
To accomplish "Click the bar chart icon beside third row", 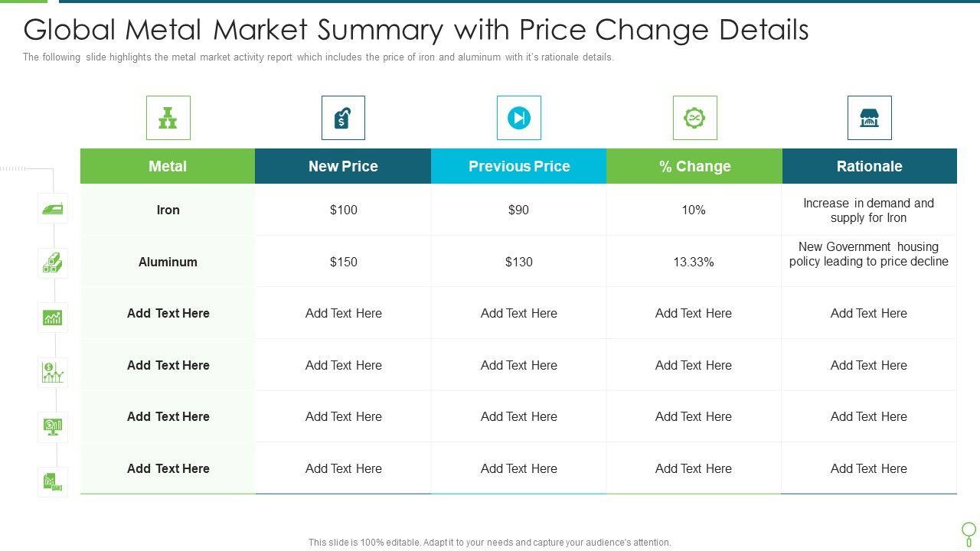I will (x=53, y=318).
